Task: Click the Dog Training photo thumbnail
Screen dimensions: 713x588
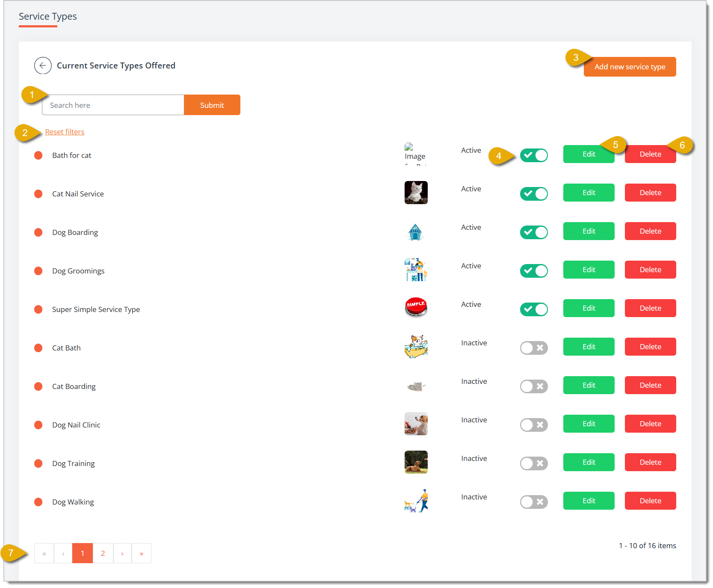Action: (x=416, y=462)
